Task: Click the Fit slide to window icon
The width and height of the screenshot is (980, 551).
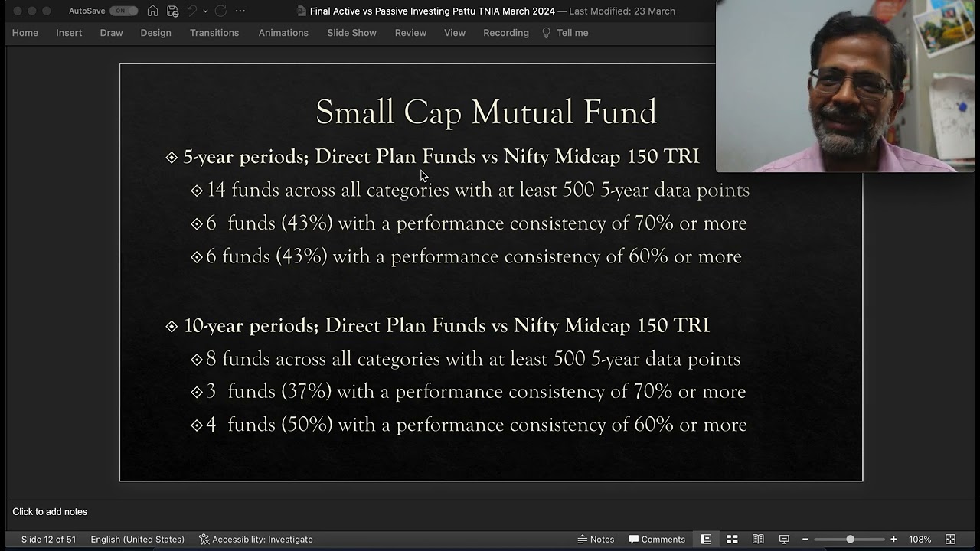Action: click(x=950, y=539)
